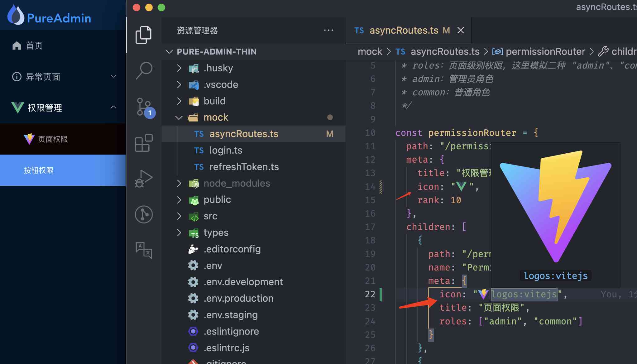Open the Git Graph activity icon

144,214
